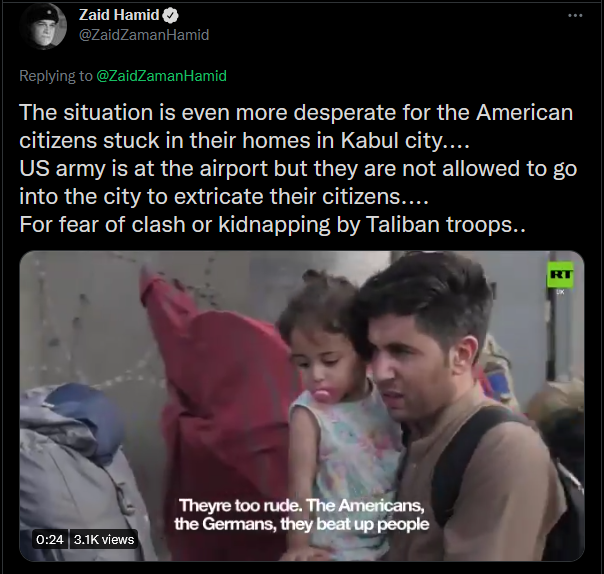Click the 'Replying to' label text
The height and width of the screenshot is (574, 604).
coord(56,76)
